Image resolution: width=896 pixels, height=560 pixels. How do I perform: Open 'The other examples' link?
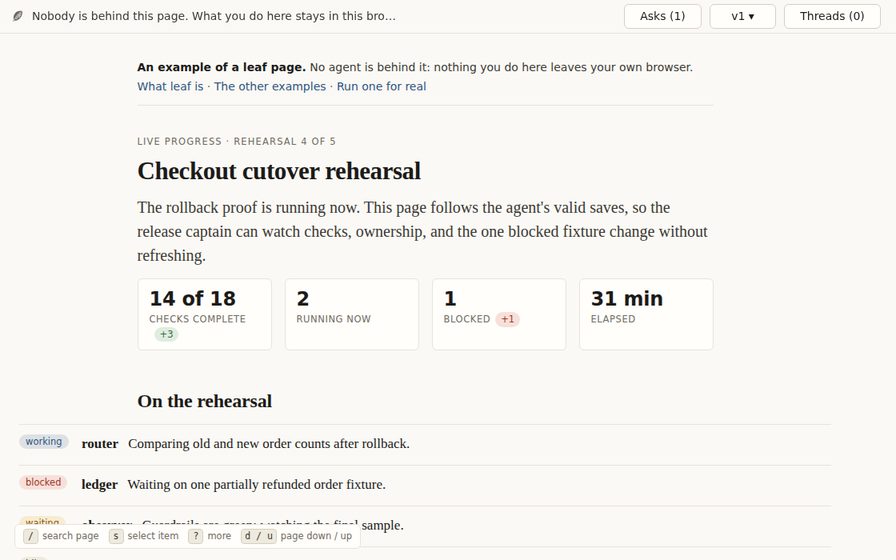270,86
